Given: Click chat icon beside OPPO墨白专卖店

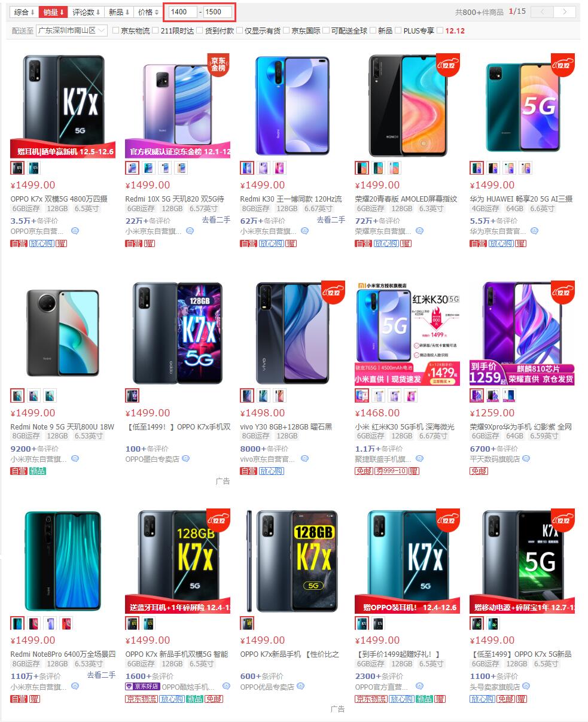Looking at the screenshot, I should 185,459.
